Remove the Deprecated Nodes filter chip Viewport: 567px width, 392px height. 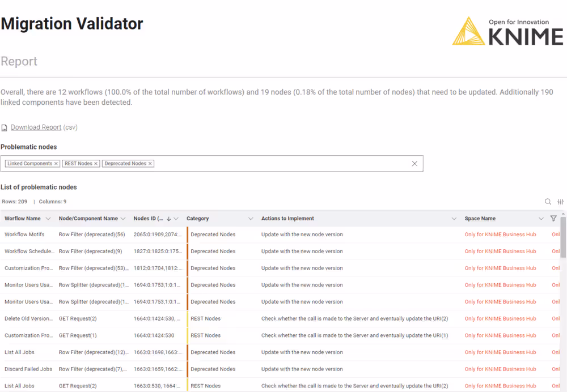pyautogui.click(x=150, y=163)
